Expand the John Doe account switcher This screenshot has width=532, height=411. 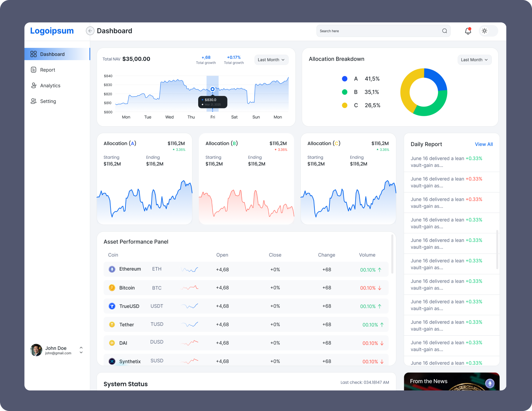81,350
